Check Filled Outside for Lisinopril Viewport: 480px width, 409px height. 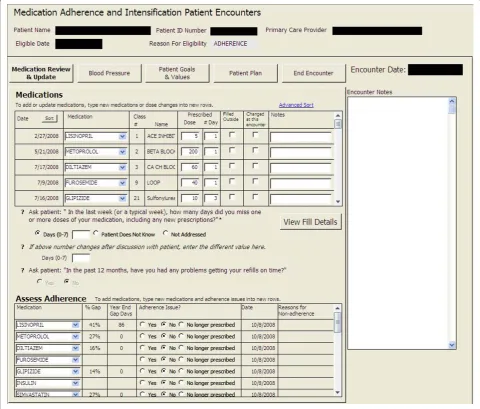232,135
